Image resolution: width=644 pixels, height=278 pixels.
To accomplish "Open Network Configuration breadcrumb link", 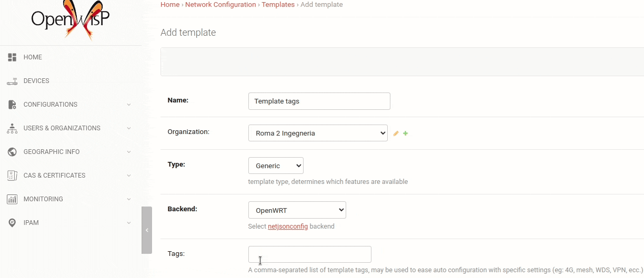I will [x=220, y=5].
